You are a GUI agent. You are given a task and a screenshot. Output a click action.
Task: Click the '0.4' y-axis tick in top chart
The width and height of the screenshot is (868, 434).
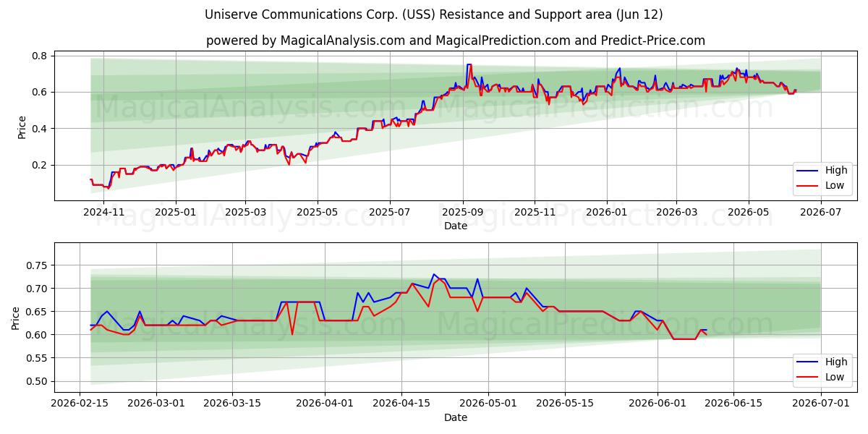point(40,129)
